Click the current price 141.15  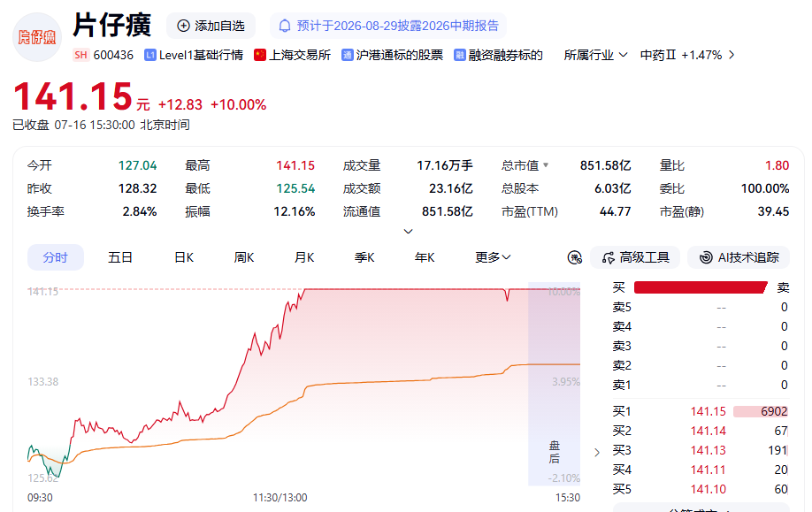(x=73, y=96)
